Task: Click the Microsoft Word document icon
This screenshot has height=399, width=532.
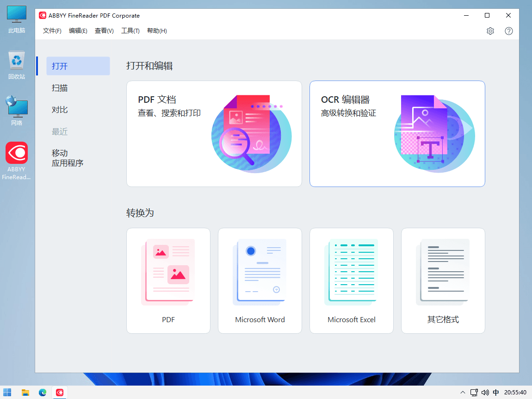Action: tap(260, 272)
